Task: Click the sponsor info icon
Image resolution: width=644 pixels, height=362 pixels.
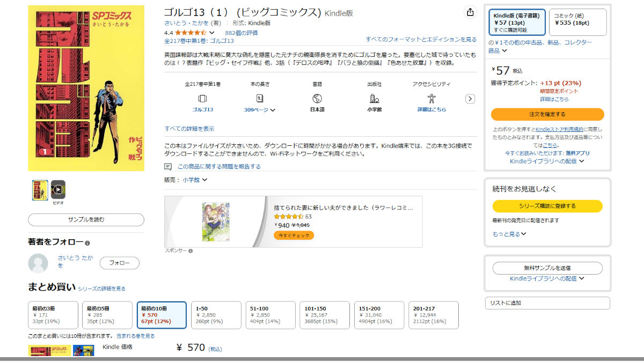Action: (x=191, y=250)
